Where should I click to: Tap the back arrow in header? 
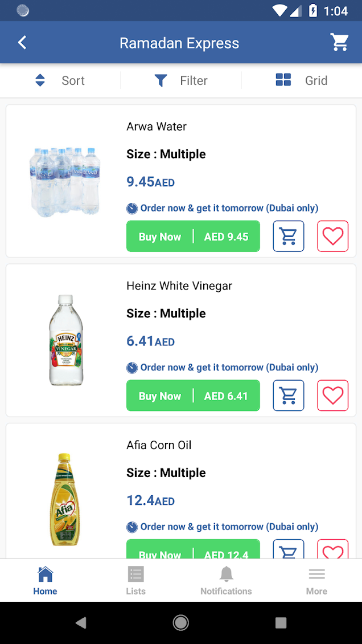tap(22, 43)
